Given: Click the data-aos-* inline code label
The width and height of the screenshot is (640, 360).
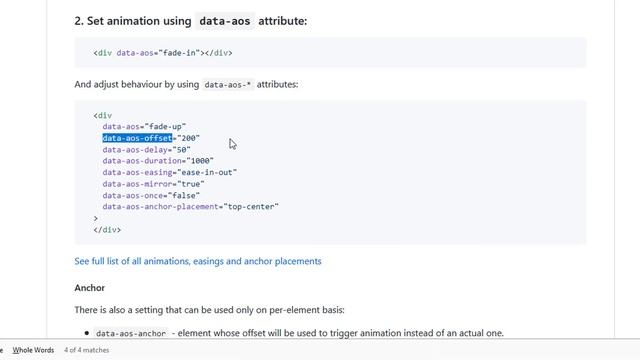Looking at the screenshot, I should 228,84.
